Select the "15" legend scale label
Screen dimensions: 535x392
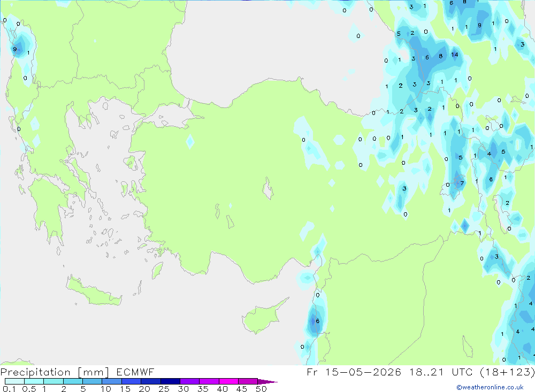125,389
